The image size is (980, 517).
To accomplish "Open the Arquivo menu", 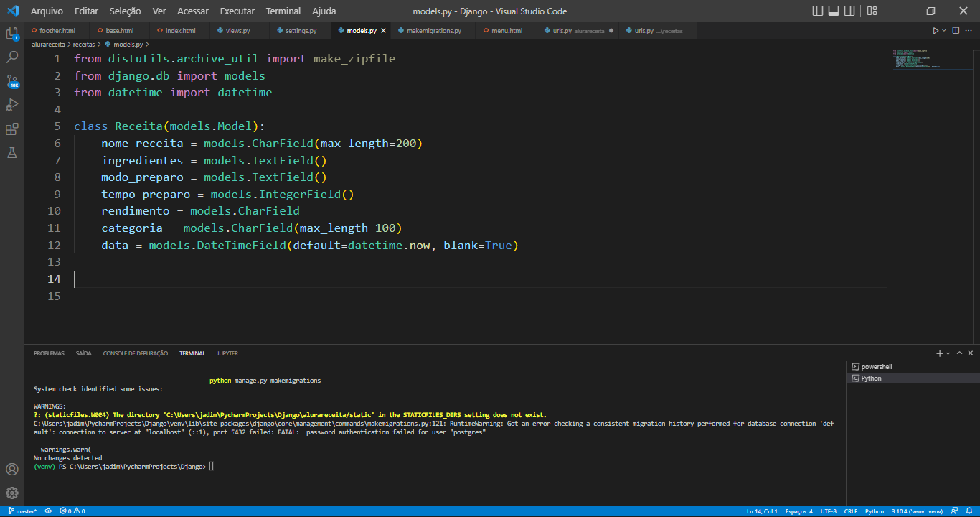I will pyautogui.click(x=47, y=11).
